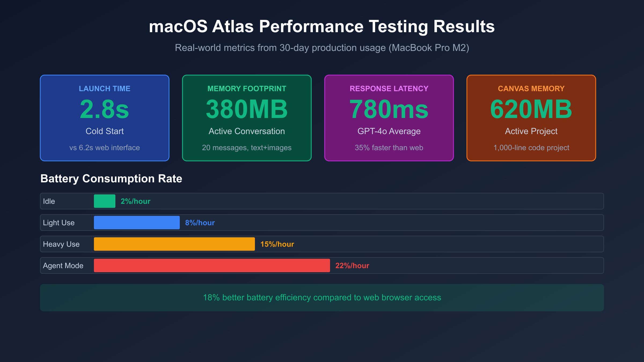
Task: Click the macOS Atlas Performance title
Action: pyautogui.click(x=322, y=26)
